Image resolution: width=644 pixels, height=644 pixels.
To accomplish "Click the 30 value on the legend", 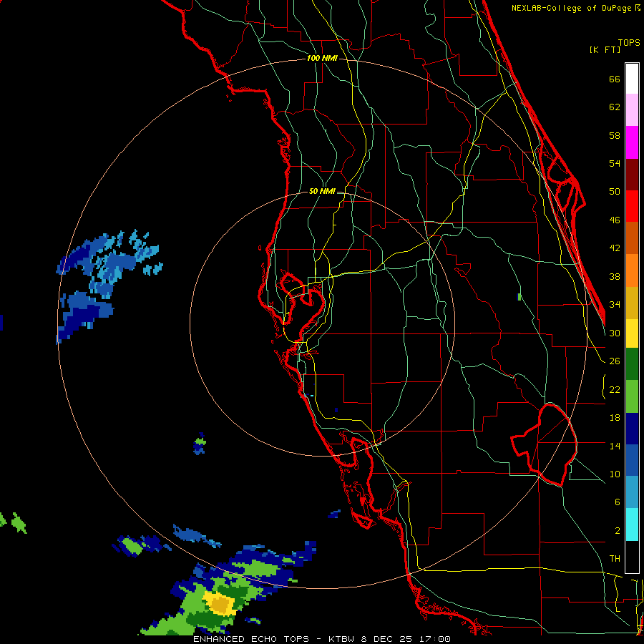I will tap(615, 333).
